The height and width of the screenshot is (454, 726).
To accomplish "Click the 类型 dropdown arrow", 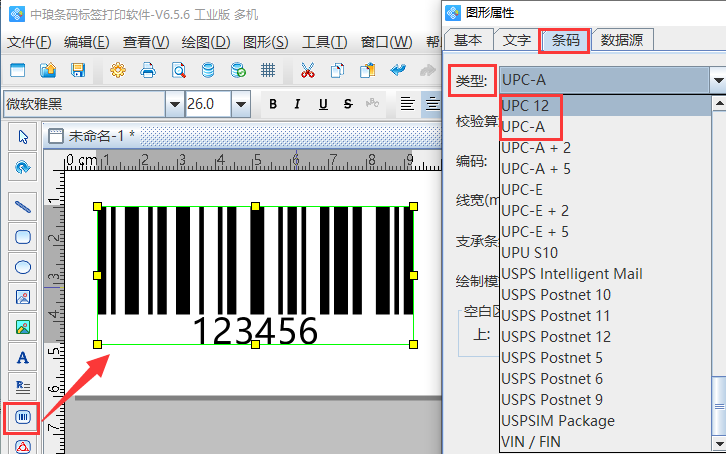I will [718, 81].
